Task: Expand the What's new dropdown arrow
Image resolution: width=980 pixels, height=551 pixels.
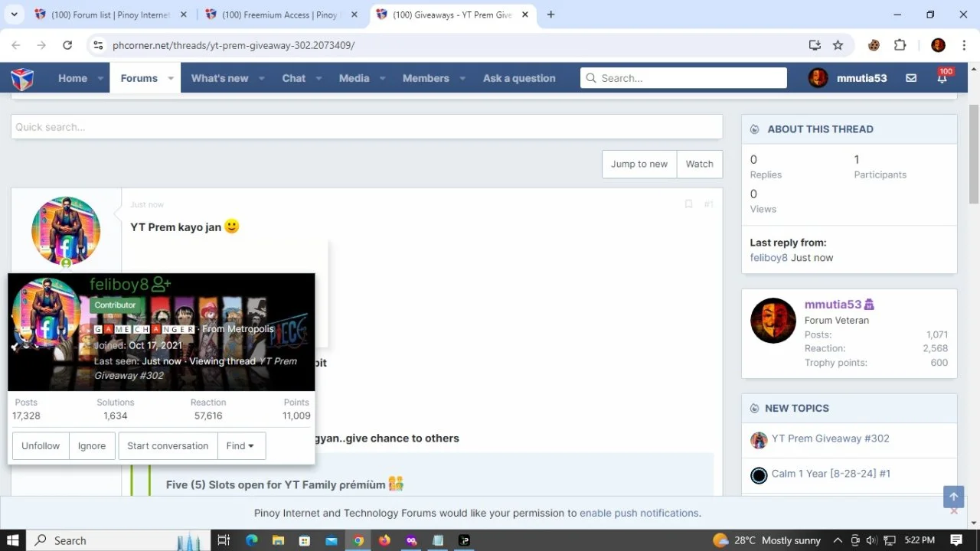Action: pos(261,78)
